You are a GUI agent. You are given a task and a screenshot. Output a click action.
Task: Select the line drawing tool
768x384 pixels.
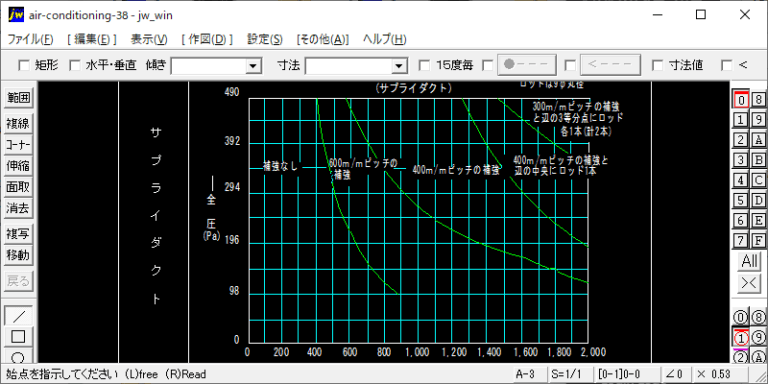coord(19,316)
